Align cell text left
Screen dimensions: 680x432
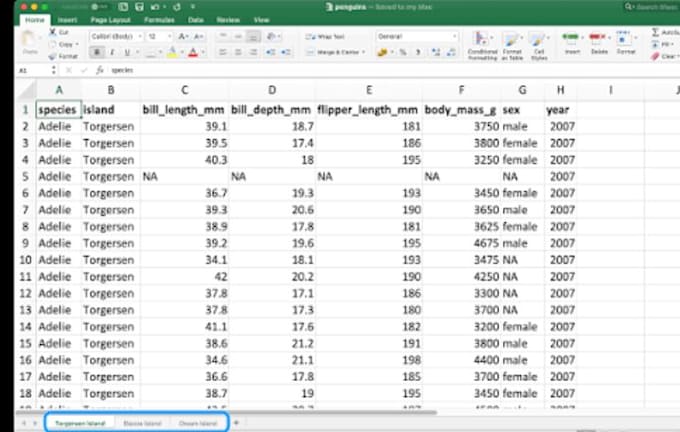pyautogui.click(x=223, y=52)
